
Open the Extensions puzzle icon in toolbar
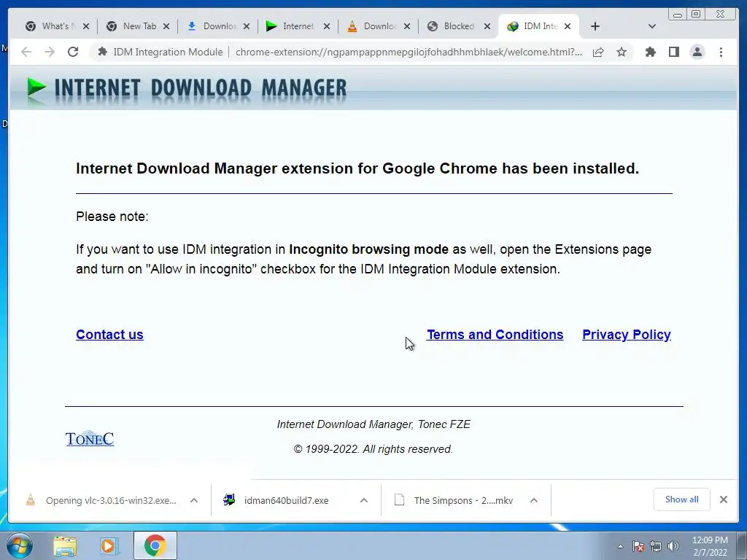coord(650,52)
